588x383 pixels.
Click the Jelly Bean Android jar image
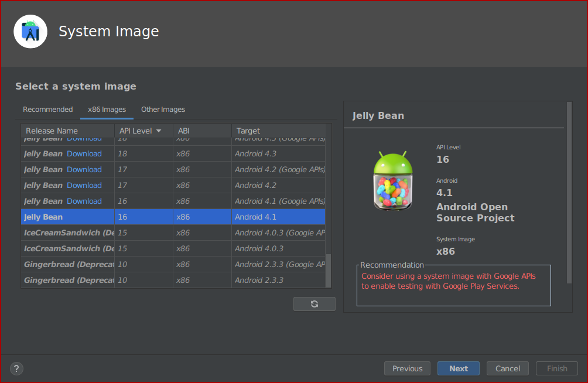click(393, 181)
